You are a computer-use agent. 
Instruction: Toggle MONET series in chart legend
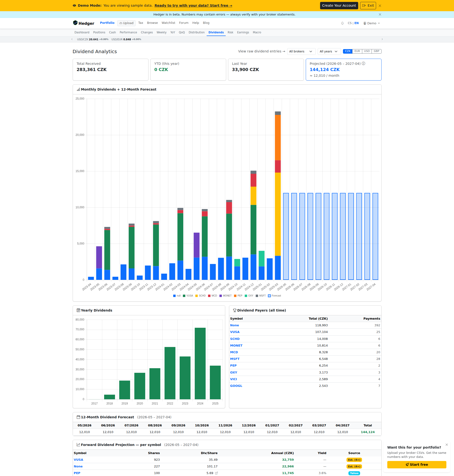pos(225,296)
